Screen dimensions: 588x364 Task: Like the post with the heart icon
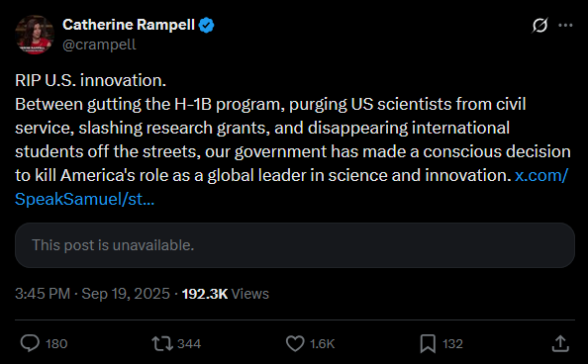[x=295, y=343]
